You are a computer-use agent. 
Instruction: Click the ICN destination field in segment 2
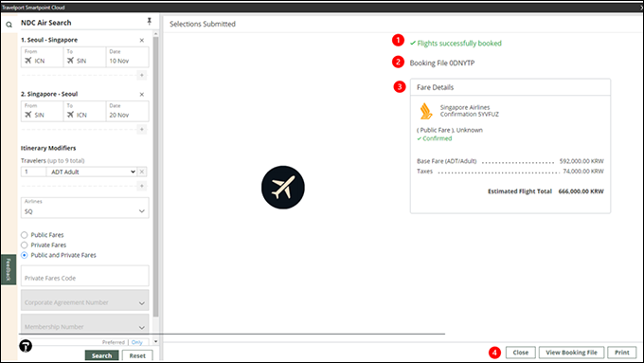[84, 111]
